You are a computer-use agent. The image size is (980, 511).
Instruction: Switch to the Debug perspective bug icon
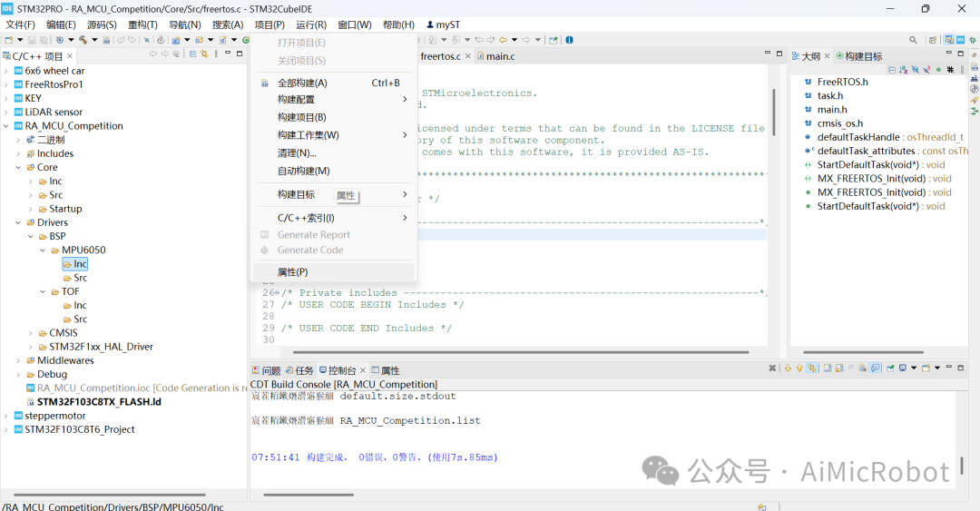(973, 40)
